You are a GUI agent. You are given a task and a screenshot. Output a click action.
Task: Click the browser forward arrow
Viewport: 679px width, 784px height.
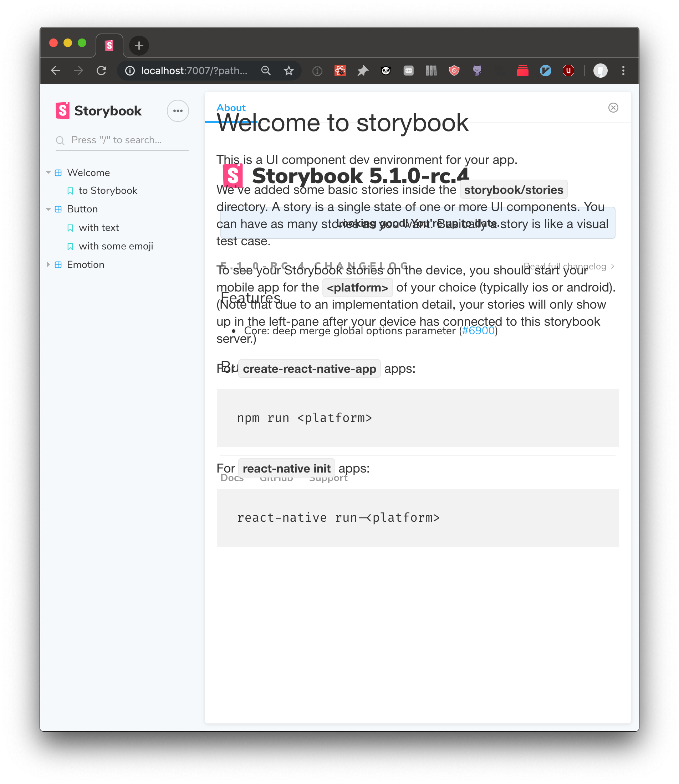point(78,71)
